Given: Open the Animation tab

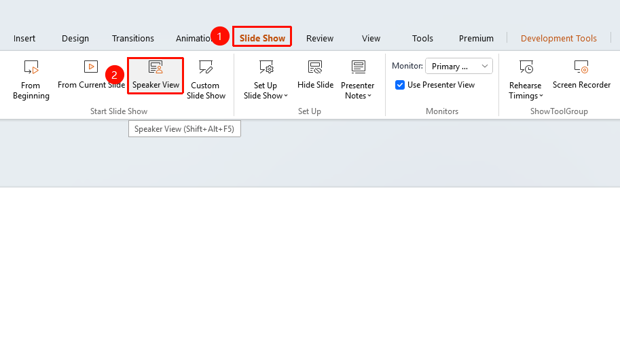Looking at the screenshot, I should point(194,38).
